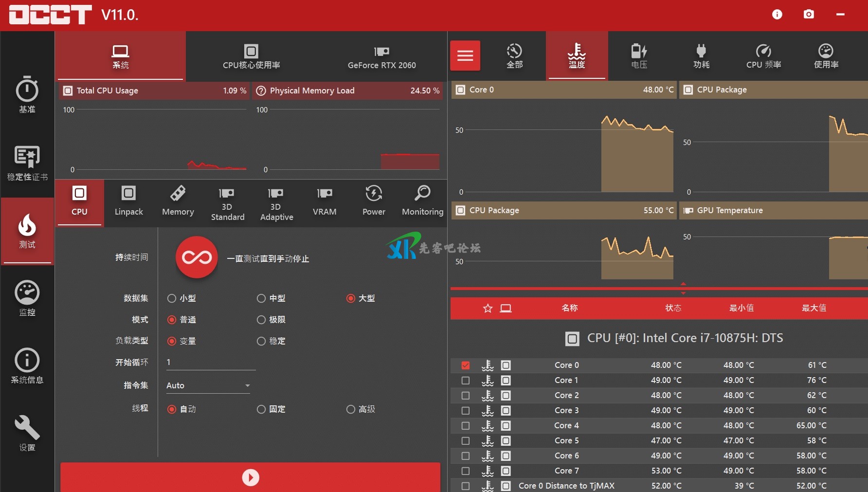This screenshot has width=868, height=492.
Task: Choose the 极限 mode radio button
Action: (x=261, y=320)
